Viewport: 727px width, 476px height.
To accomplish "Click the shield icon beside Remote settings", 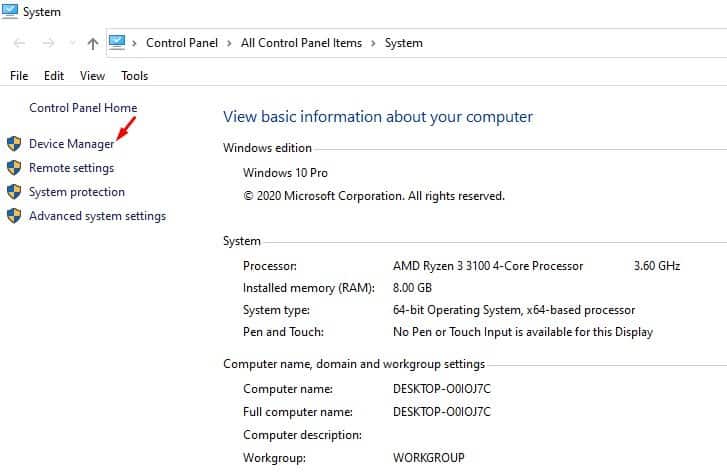I will [x=14, y=168].
